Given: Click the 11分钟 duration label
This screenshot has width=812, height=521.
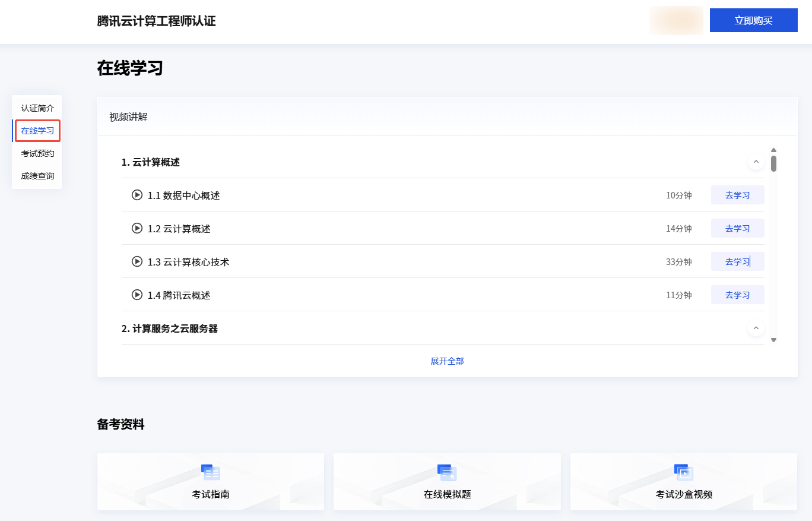Looking at the screenshot, I should [679, 295].
